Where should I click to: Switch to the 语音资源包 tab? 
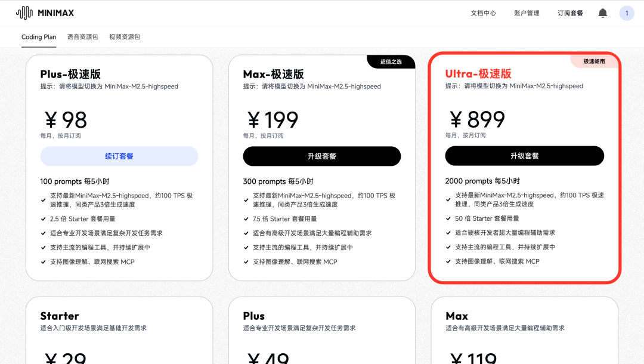pos(82,37)
